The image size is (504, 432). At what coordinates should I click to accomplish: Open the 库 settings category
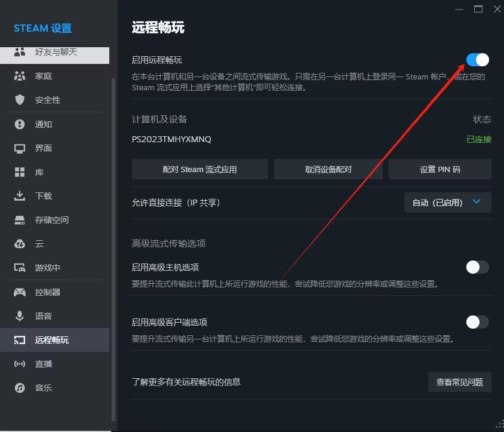[55, 172]
